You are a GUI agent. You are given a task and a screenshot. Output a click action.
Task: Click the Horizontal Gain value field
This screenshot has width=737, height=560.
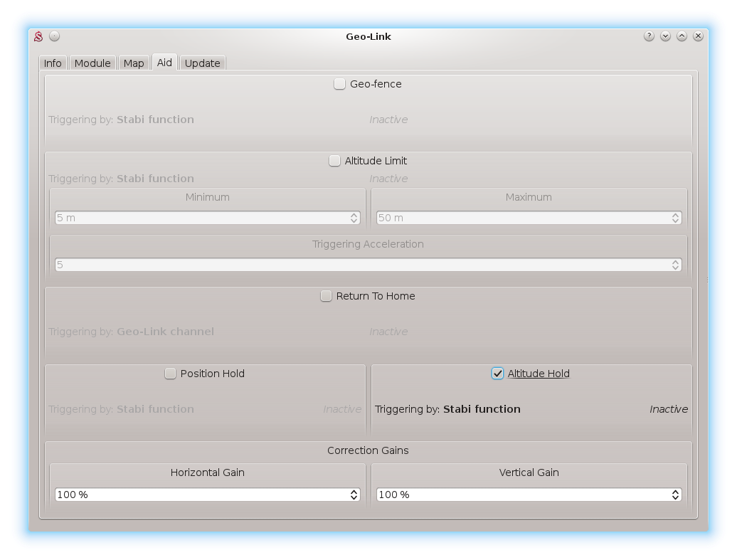click(199, 495)
